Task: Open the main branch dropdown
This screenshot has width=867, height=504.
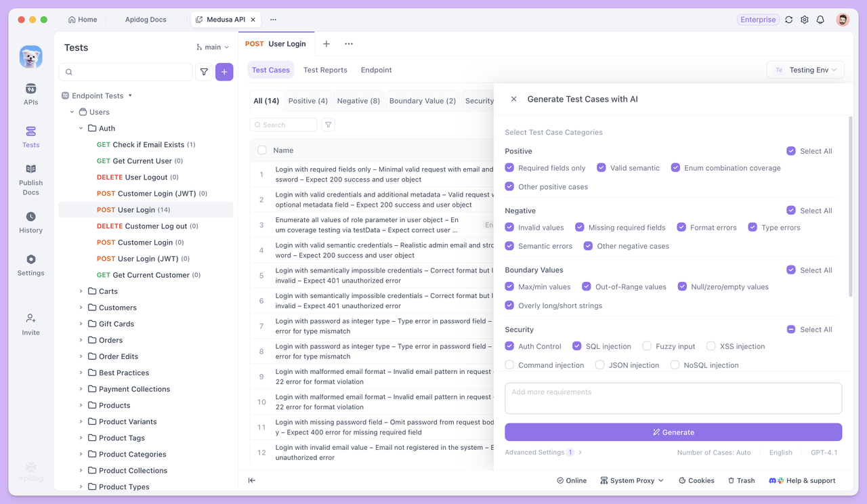Action: [x=213, y=47]
